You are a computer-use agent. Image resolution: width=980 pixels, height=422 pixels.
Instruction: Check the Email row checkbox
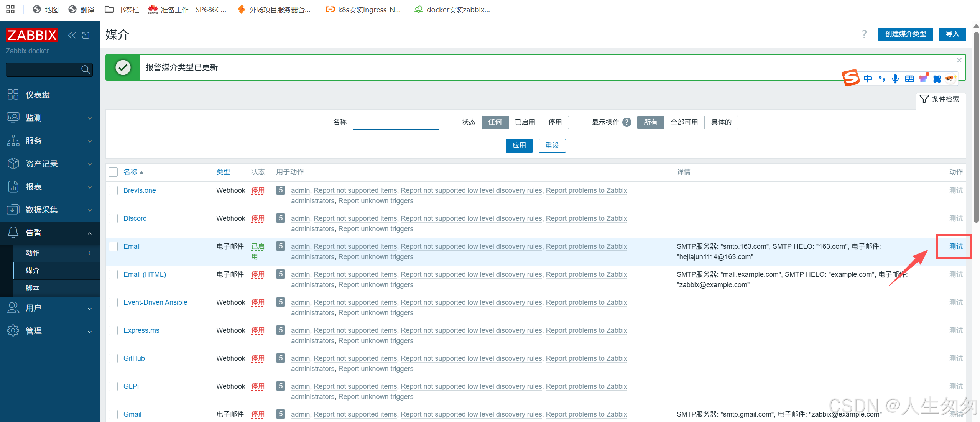click(x=113, y=246)
